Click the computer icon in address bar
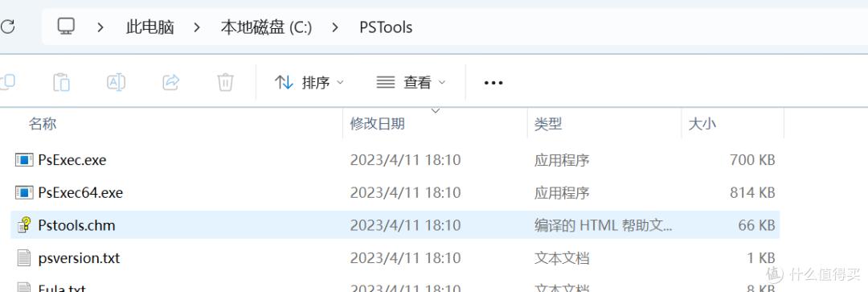The image size is (868, 292). pyautogui.click(x=66, y=27)
